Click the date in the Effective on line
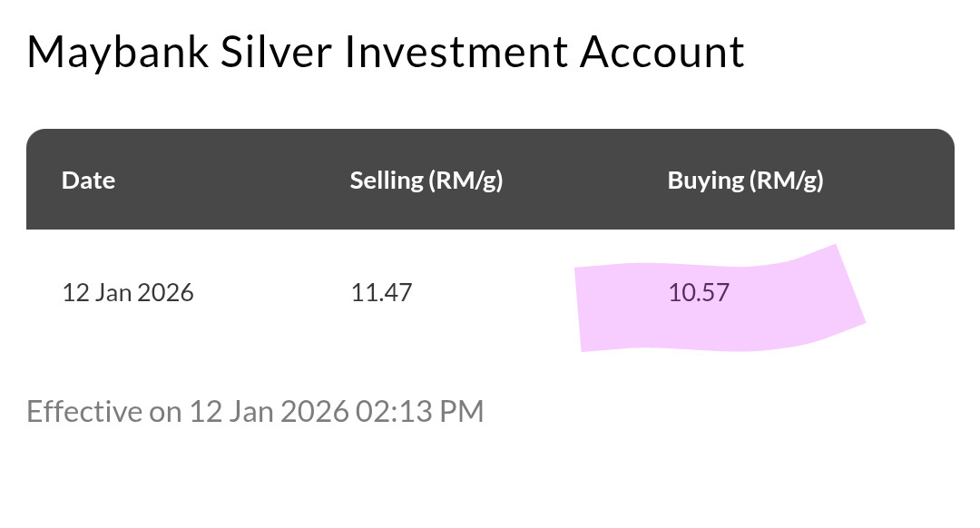980x528 pixels. [x=269, y=411]
